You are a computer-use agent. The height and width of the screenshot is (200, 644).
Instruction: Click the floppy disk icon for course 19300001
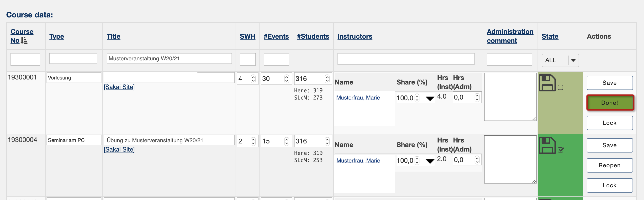click(x=547, y=83)
